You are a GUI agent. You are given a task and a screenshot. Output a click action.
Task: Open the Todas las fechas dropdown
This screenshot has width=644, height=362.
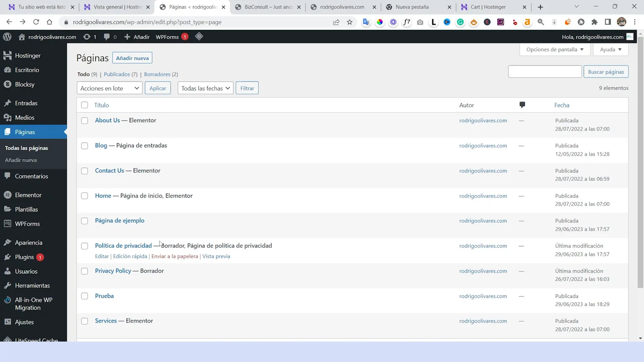tap(205, 88)
